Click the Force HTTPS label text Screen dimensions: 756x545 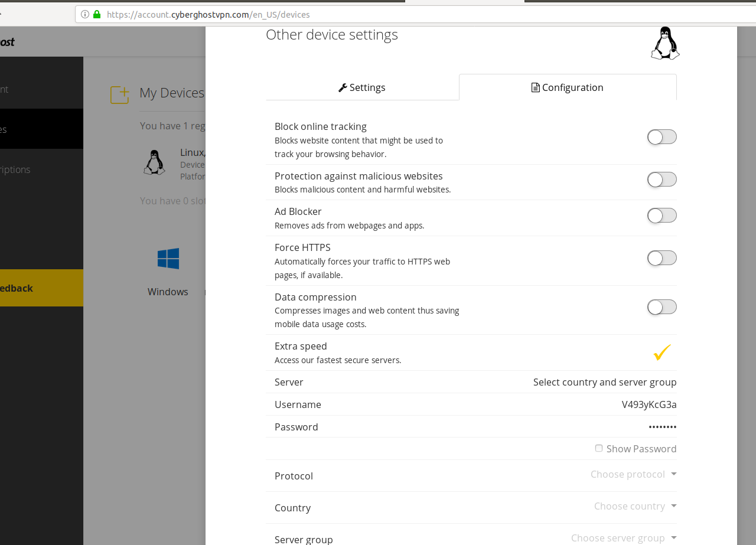click(x=302, y=247)
